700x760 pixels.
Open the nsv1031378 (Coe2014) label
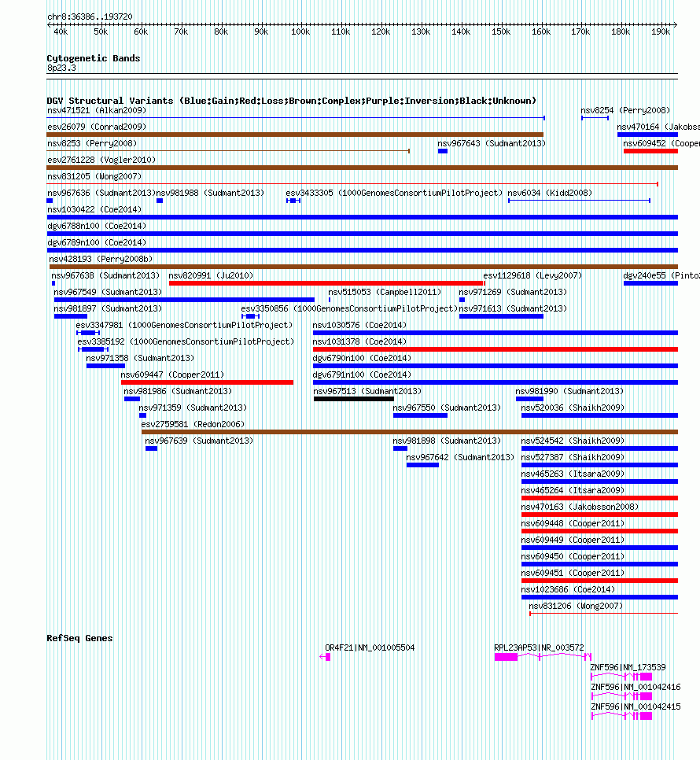[359, 341]
